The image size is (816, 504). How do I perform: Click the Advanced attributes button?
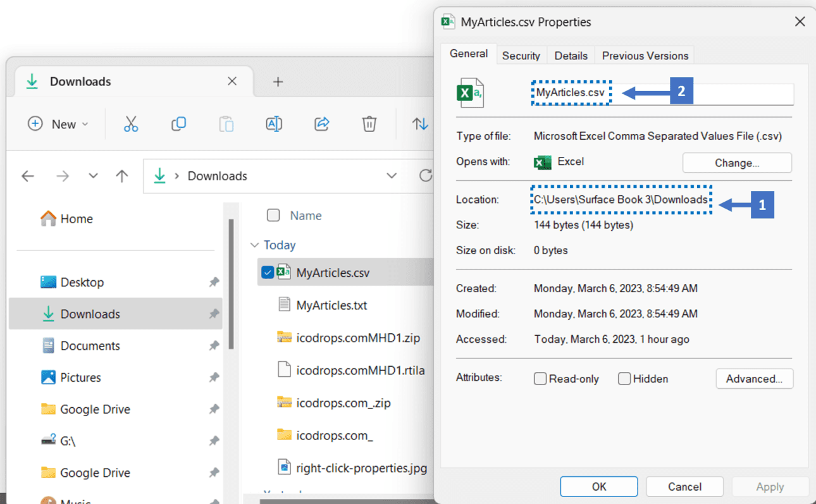[x=754, y=378]
